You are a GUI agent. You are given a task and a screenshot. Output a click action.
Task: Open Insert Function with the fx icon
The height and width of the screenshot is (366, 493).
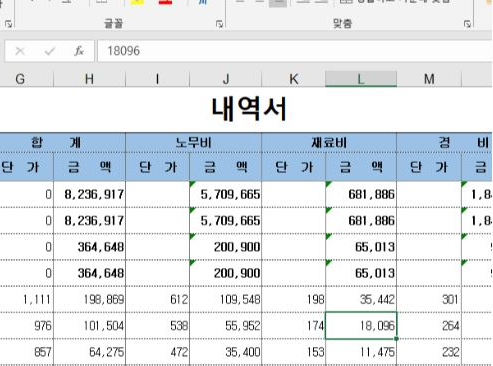[x=79, y=51]
